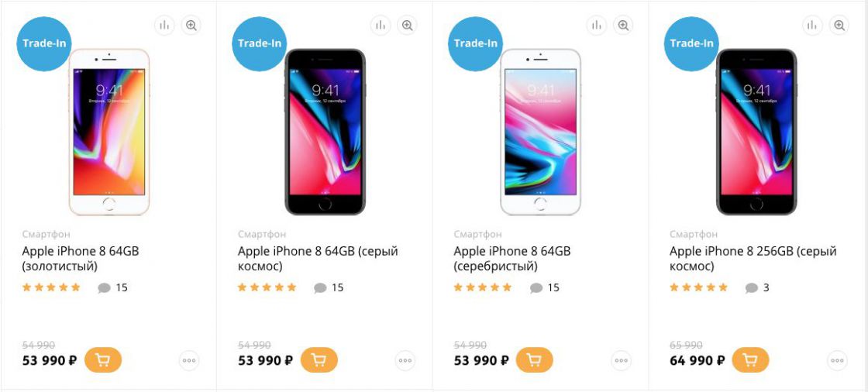Add silver iPhone 8 64GB to cart
The width and height of the screenshot is (868, 392).
pyautogui.click(x=534, y=360)
